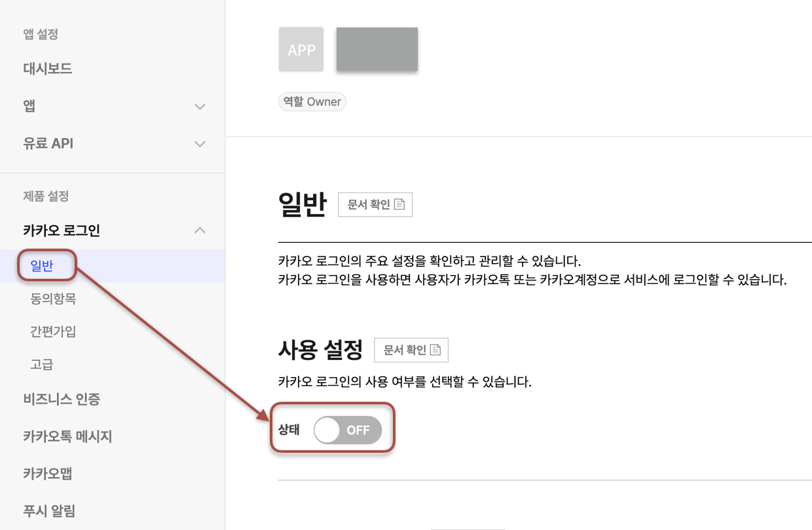Open 대시보드 in the sidebar
The image size is (812, 530).
(48, 69)
